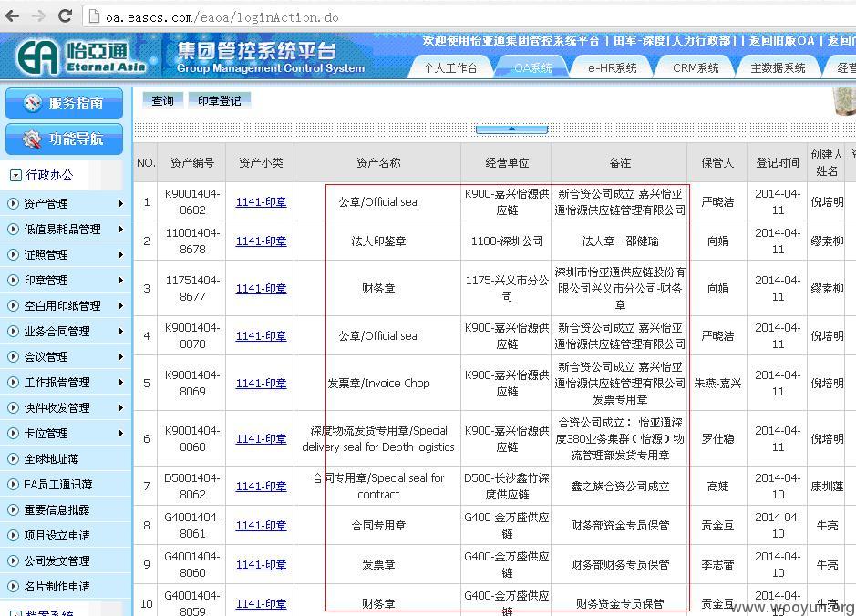Switch to the 主数据系统 tab

[778, 67]
